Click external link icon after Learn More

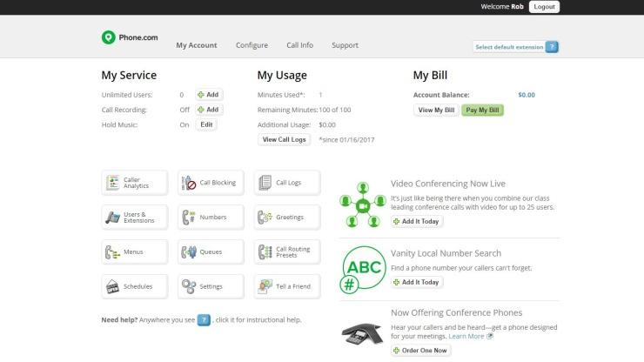click(489, 336)
